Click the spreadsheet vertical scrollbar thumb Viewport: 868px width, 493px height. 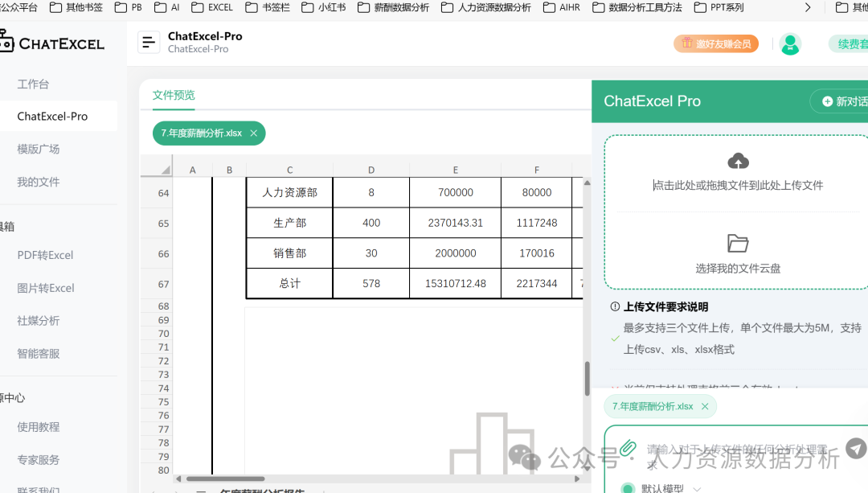pyautogui.click(x=587, y=378)
